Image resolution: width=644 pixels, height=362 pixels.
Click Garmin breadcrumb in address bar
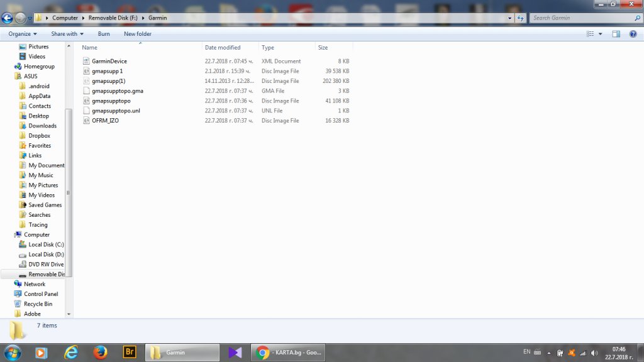[x=157, y=18]
